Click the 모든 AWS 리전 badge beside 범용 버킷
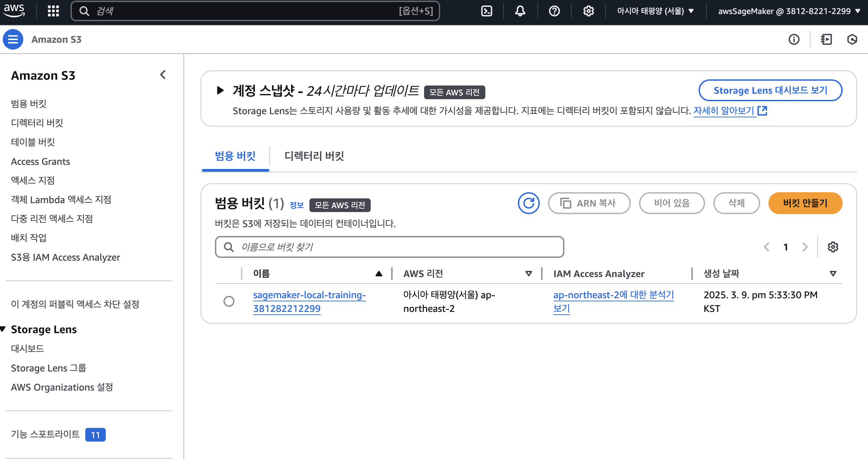 pyautogui.click(x=340, y=205)
